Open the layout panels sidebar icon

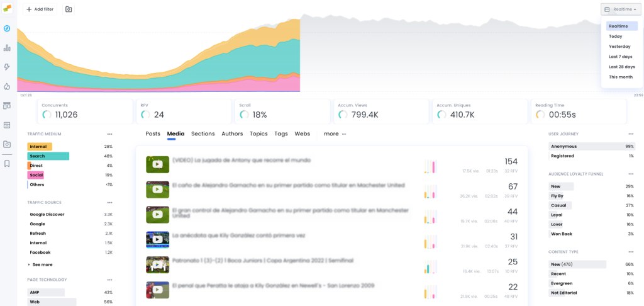(x=6, y=106)
